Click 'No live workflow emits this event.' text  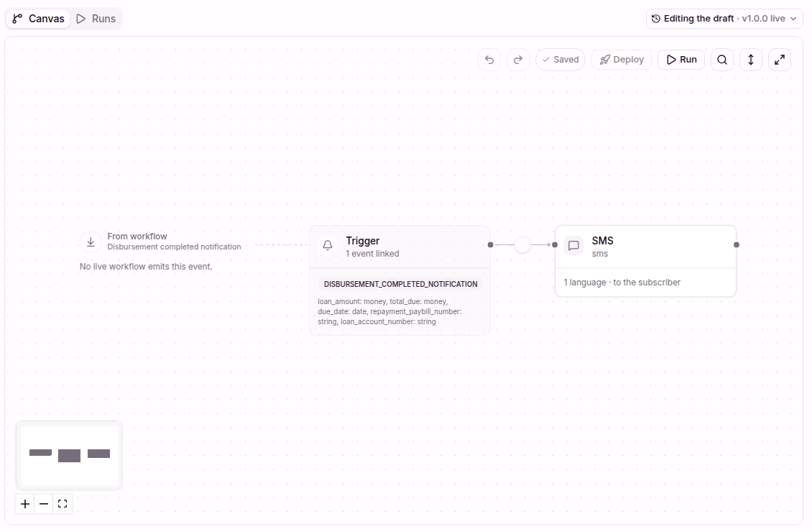coord(146,267)
